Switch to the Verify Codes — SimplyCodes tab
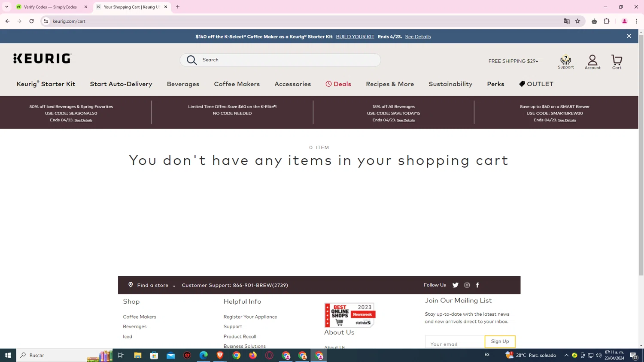The height and width of the screenshot is (362, 644). [50, 7]
